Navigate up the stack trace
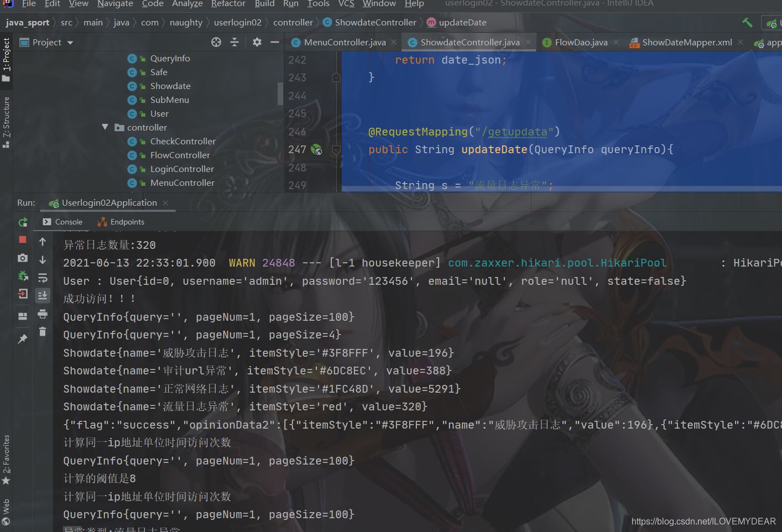 coord(43,241)
